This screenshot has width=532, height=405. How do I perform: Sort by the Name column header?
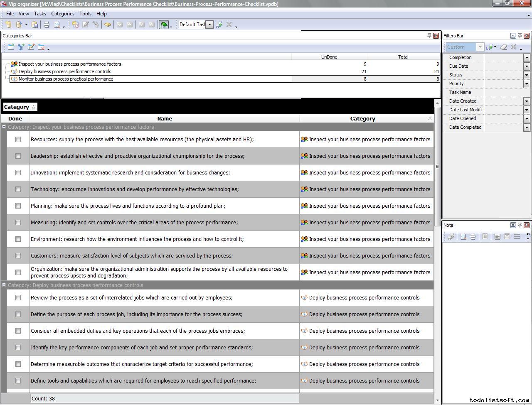tap(165, 118)
